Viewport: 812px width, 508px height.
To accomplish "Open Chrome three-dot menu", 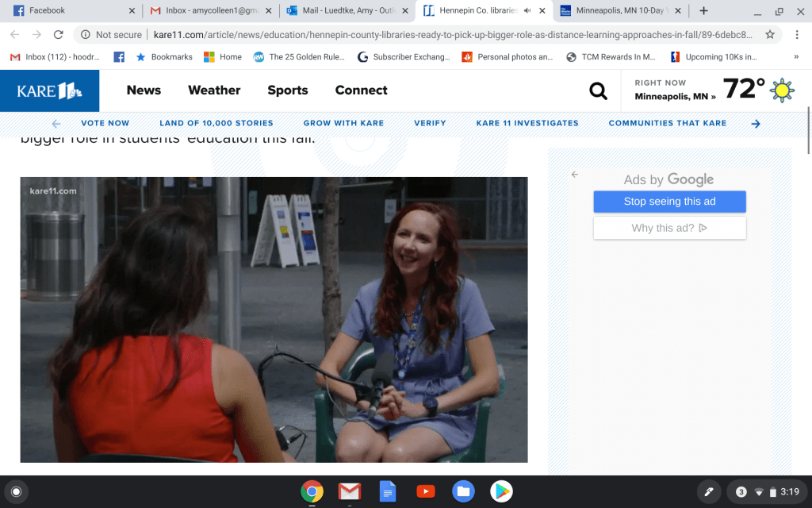I will [797, 35].
